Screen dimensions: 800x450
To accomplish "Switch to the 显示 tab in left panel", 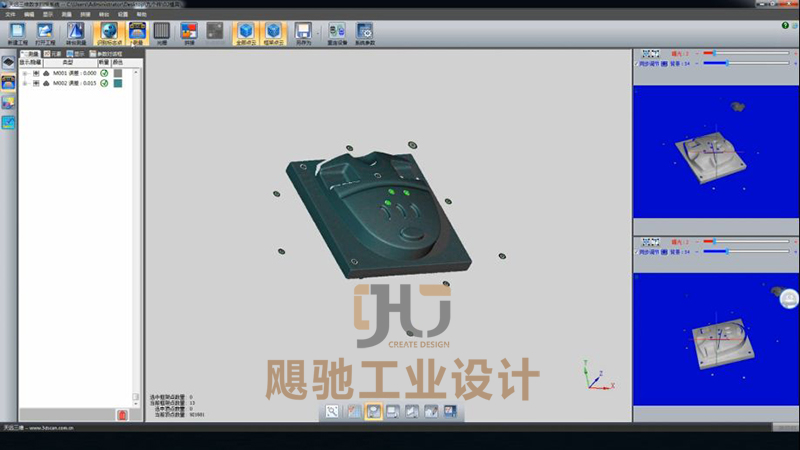I will 76,54.
